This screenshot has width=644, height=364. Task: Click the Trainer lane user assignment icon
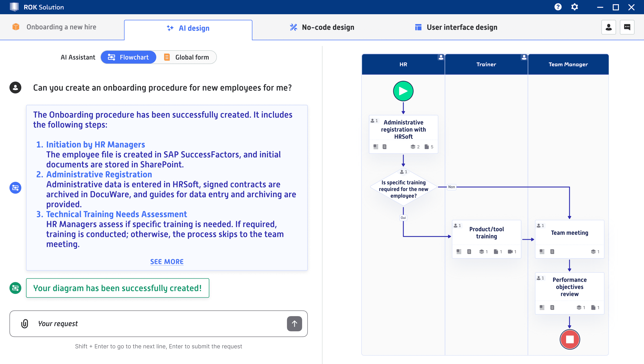524,57
